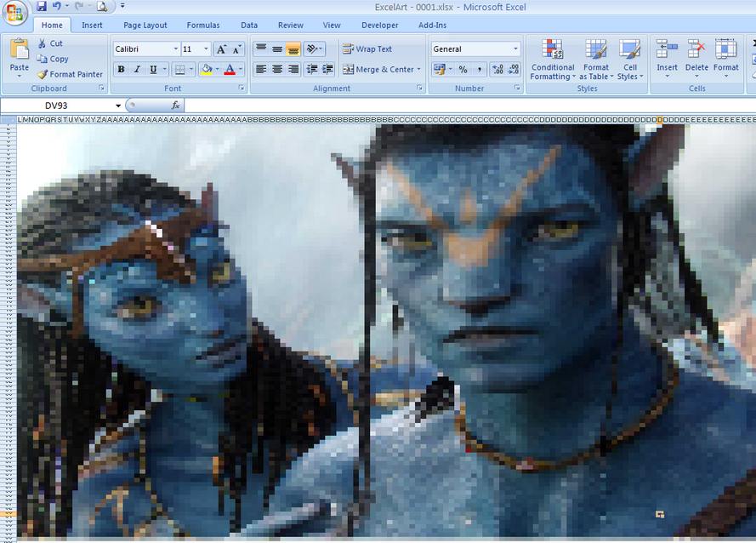Open Cell Styles gallery
The height and width of the screenshot is (543, 756).
coord(629,60)
